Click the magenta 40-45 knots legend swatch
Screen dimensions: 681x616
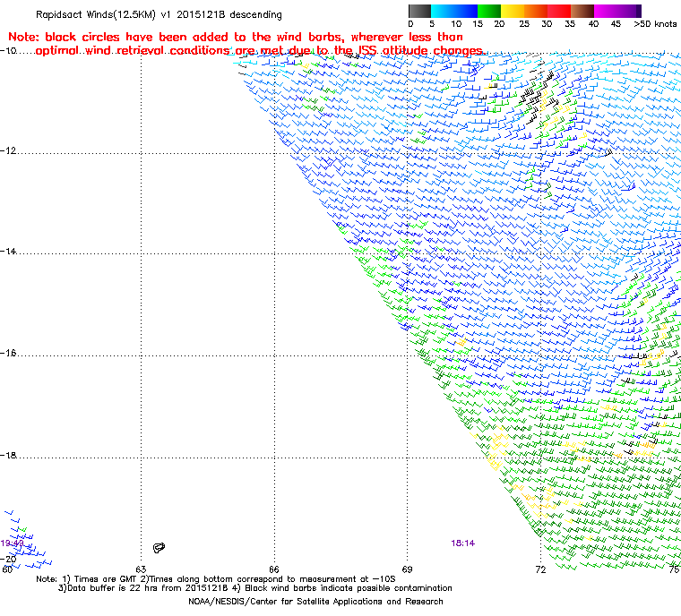click(x=606, y=11)
